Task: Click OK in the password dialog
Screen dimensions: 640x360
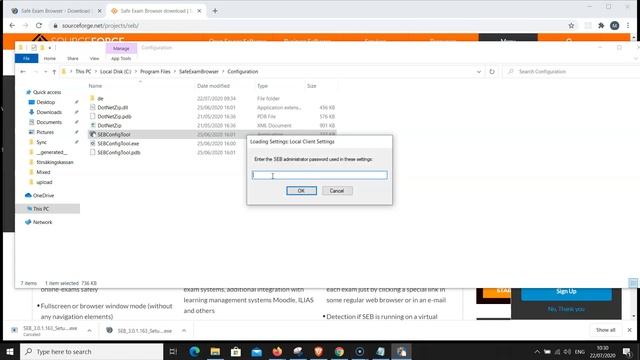Action: (x=301, y=191)
